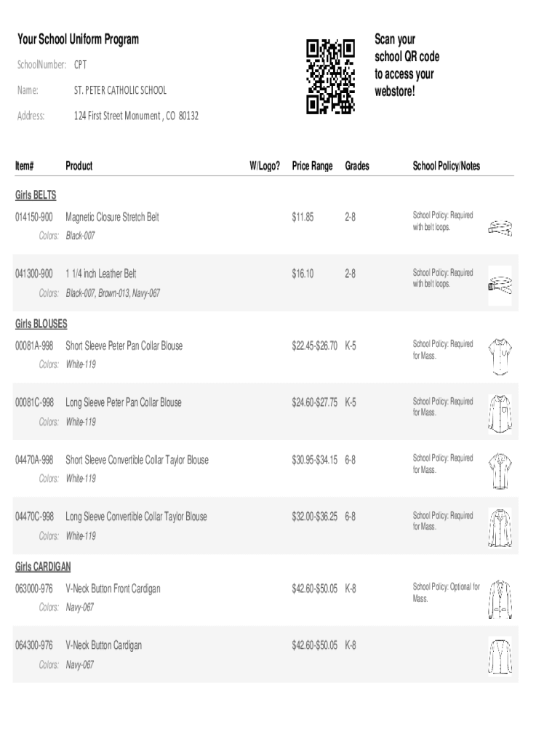Screen dimensions: 560x745
Task: Select the Girls BLOUSES section heading
Action: [41, 324]
